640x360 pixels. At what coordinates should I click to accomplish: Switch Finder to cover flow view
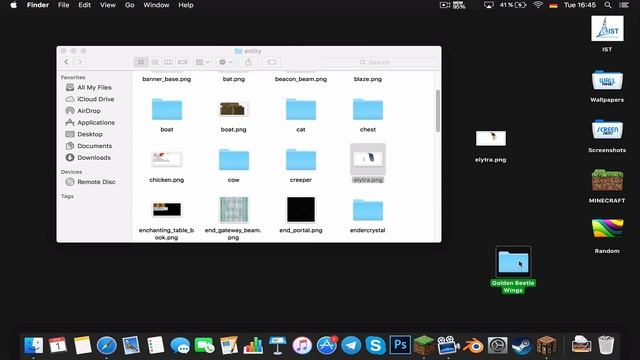[182, 62]
